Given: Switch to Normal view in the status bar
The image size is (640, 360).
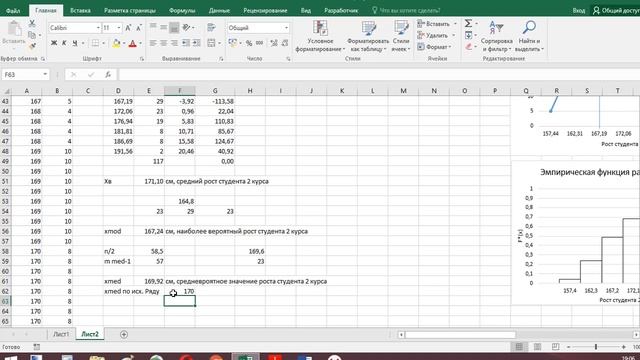Looking at the screenshot, I should click(x=519, y=347).
